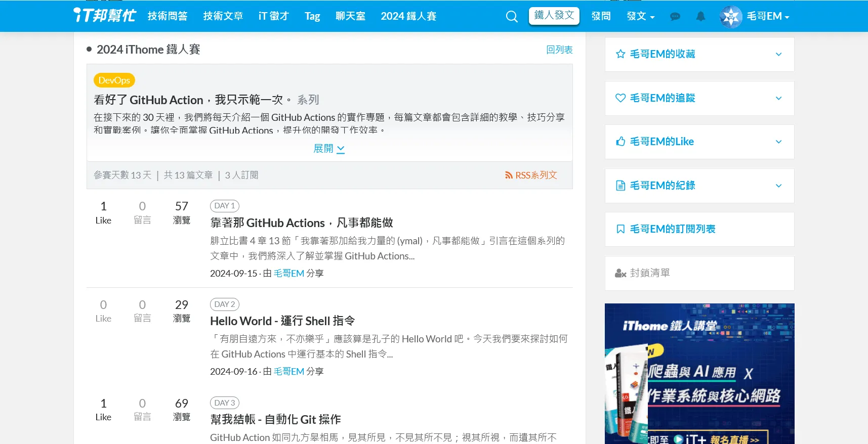Click the DevOps category tag
This screenshot has width=868, height=444.
[x=114, y=80]
